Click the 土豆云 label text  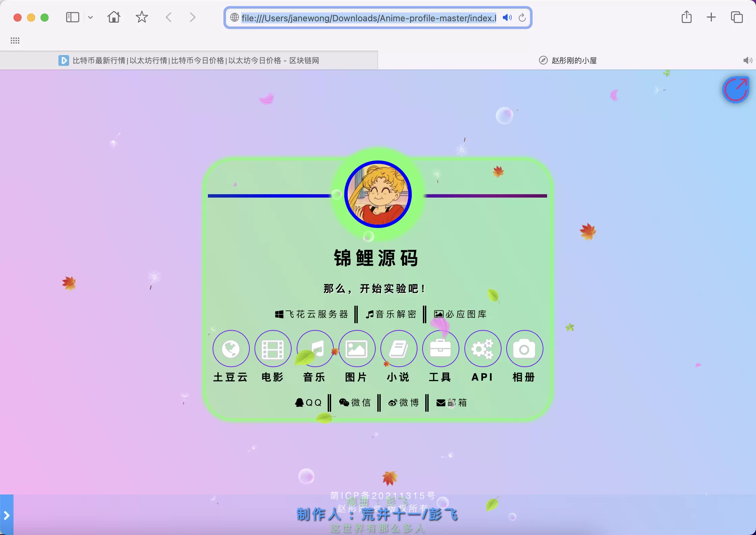[231, 377]
